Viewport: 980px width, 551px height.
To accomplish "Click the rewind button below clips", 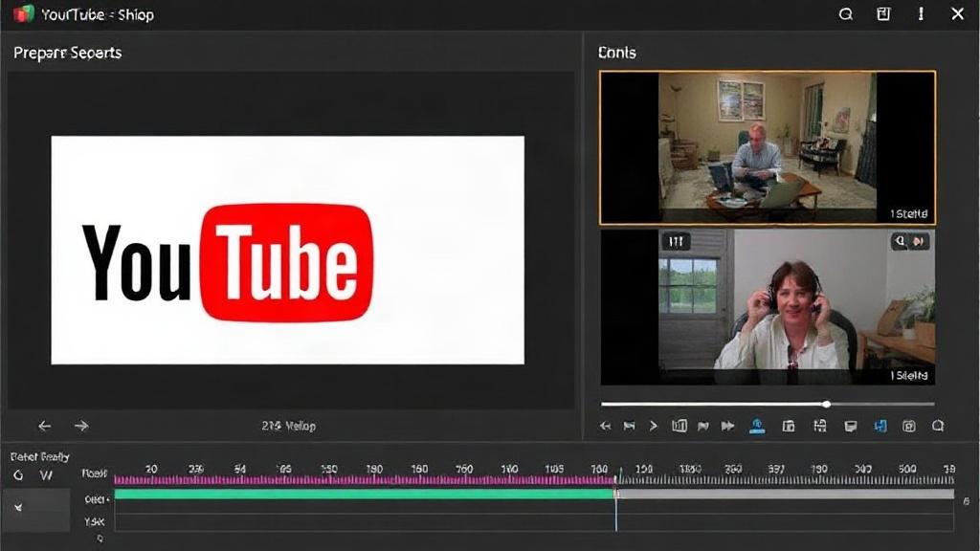I will 605,426.
